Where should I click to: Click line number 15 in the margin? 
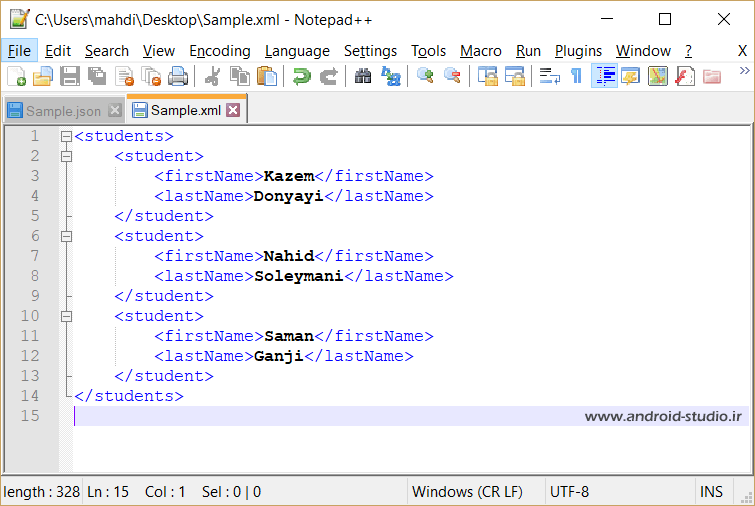click(x=30, y=416)
